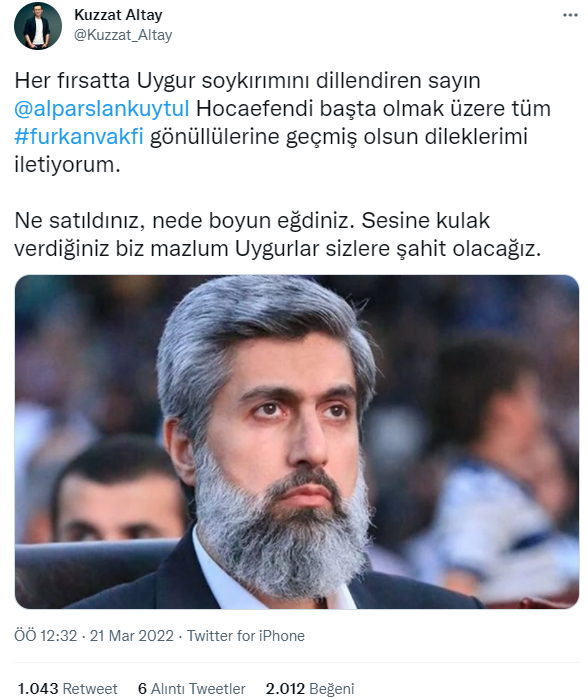View the 6 Alıntı Tweetler list
The height and width of the screenshot is (698, 588).
pos(192,688)
